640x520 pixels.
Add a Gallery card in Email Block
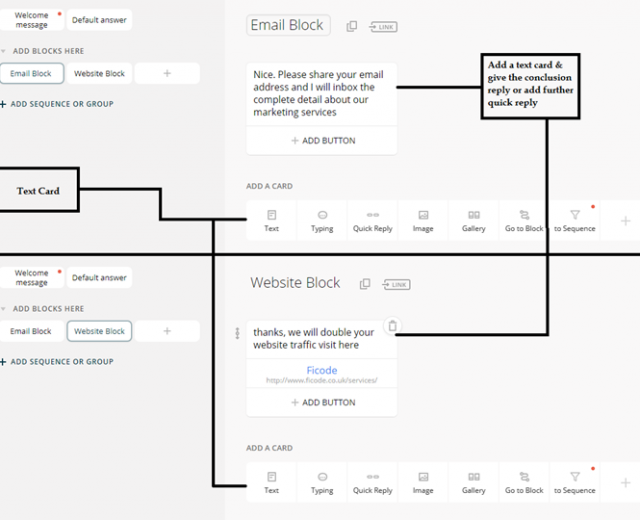click(x=474, y=220)
